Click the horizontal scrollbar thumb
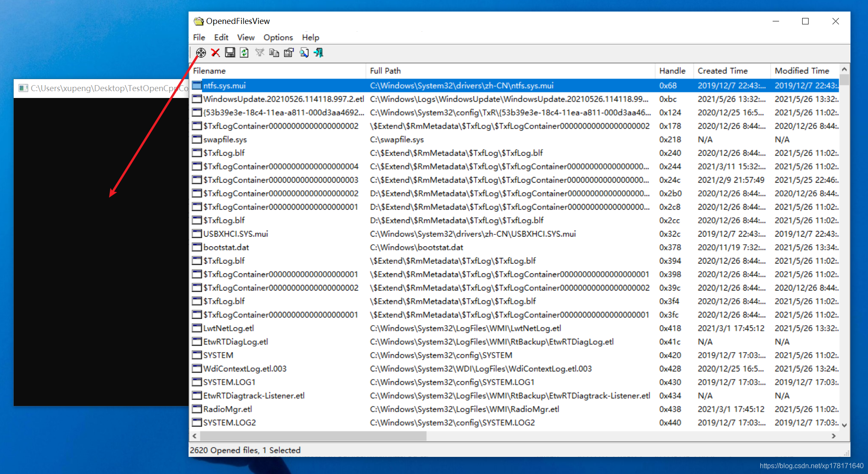Viewport: 868px width, 474px height. pyautogui.click(x=313, y=436)
